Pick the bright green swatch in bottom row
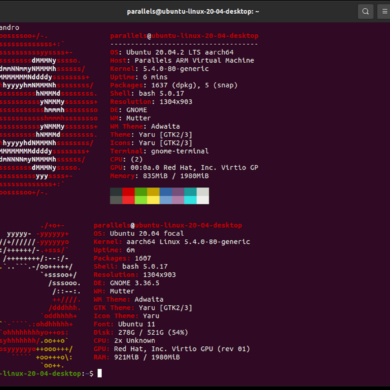 [141, 200]
